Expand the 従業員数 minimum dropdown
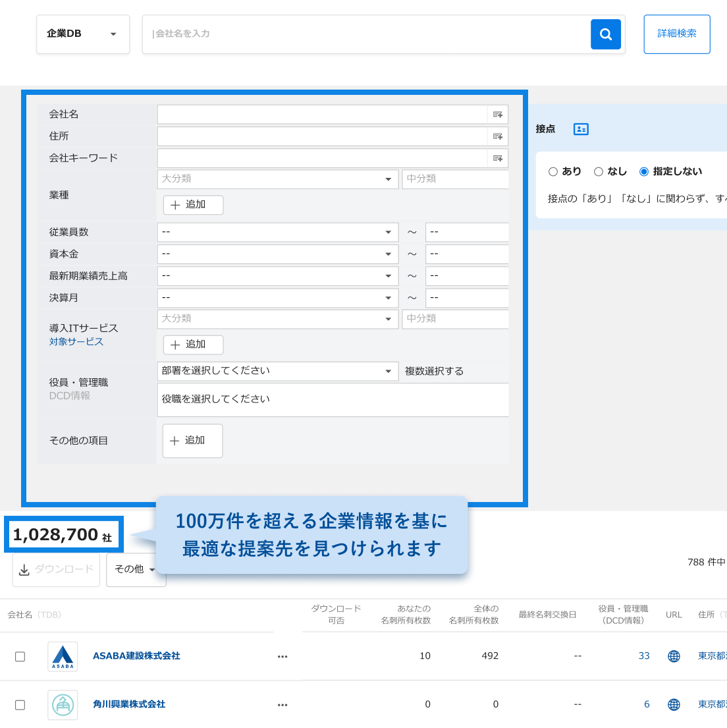727x728 pixels. (277, 232)
